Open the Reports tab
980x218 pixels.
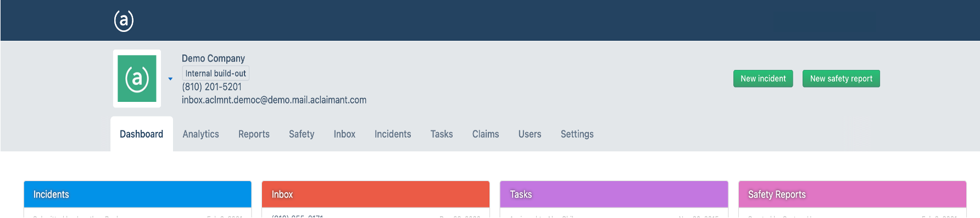tap(254, 134)
